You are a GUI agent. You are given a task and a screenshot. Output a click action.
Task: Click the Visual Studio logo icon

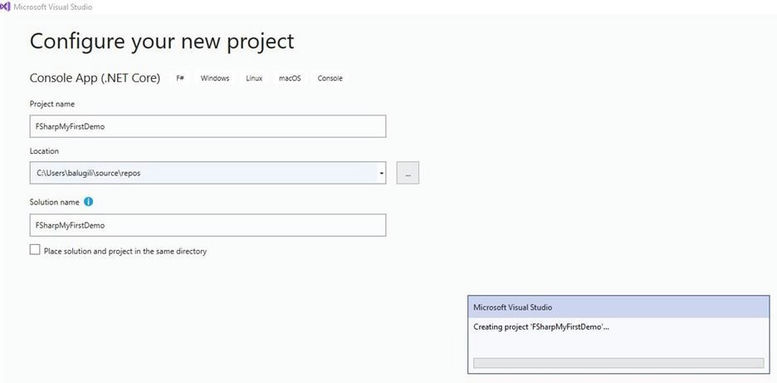(x=5, y=7)
